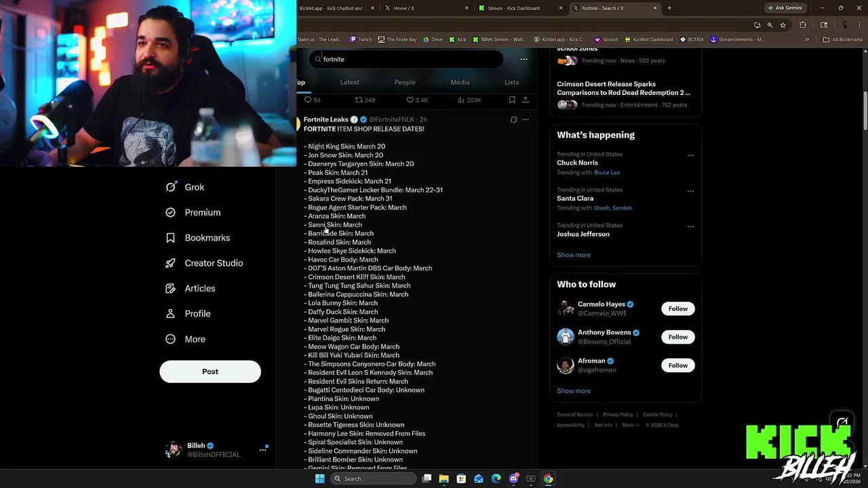Click the Post button

coord(210,371)
